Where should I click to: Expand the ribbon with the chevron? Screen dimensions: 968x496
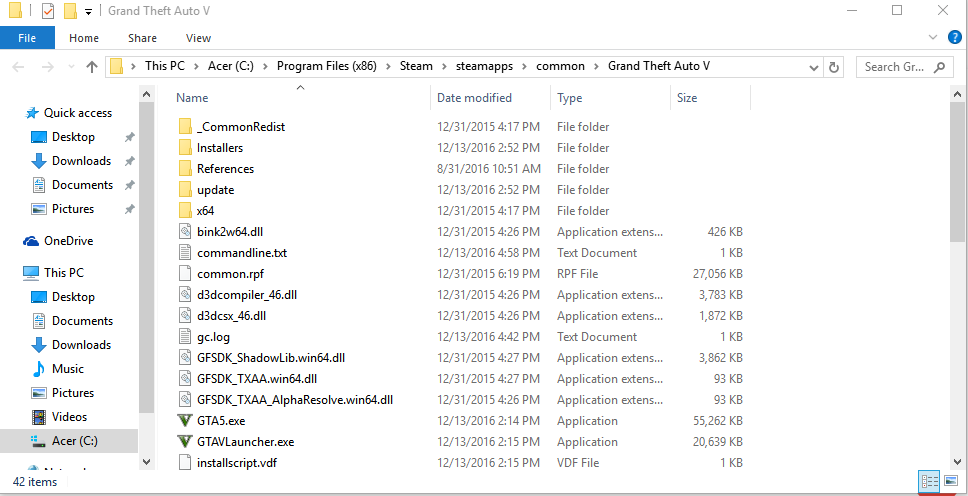point(933,38)
